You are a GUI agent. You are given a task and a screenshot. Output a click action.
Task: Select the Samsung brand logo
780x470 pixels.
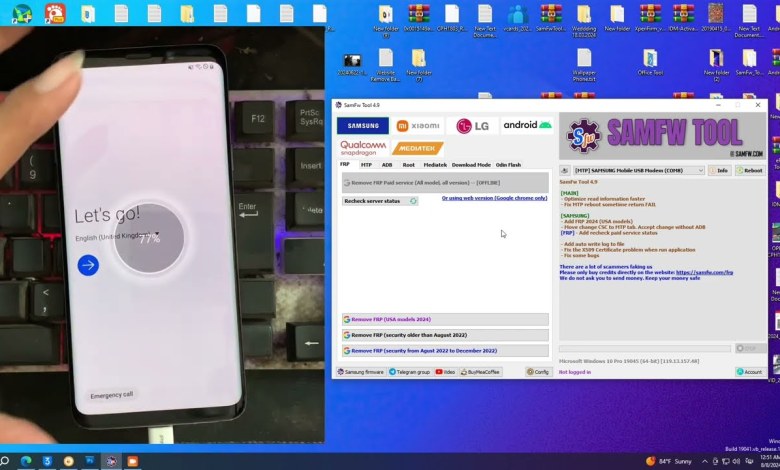point(363,126)
